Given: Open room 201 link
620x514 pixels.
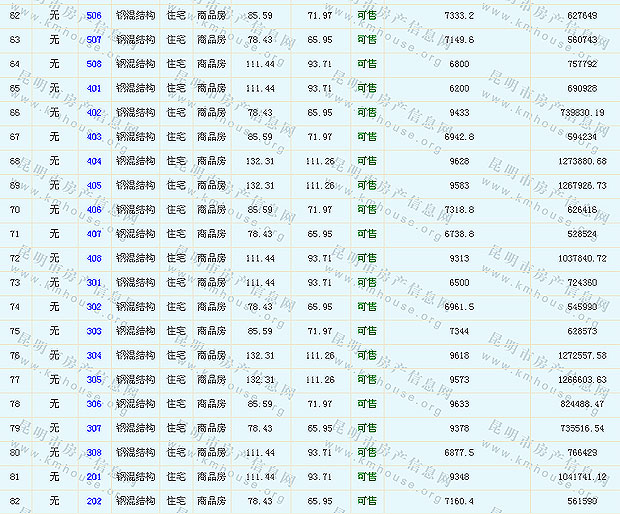Looking at the screenshot, I should tap(94, 476).
